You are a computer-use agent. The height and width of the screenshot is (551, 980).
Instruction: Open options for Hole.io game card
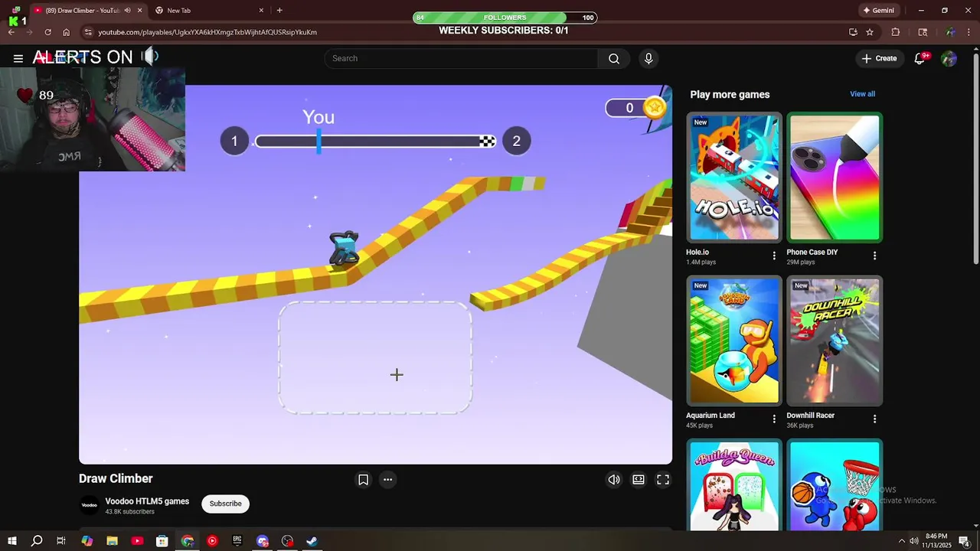pos(774,256)
